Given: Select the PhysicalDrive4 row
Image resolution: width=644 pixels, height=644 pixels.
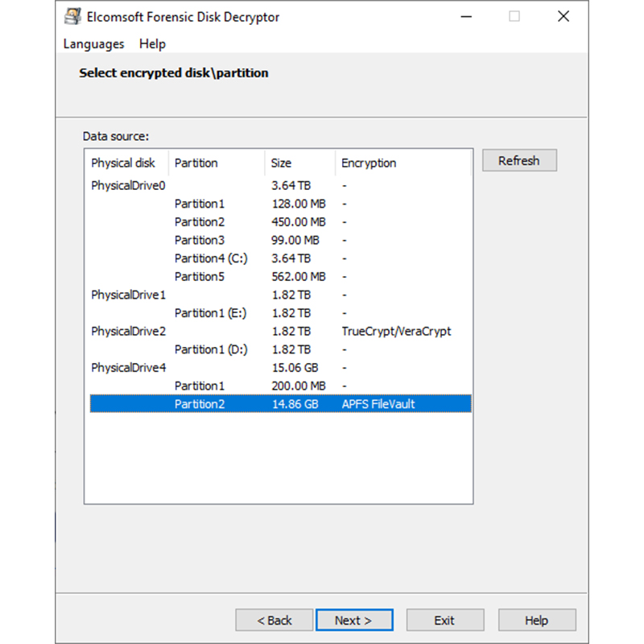Looking at the screenshot, I should 280,368.
